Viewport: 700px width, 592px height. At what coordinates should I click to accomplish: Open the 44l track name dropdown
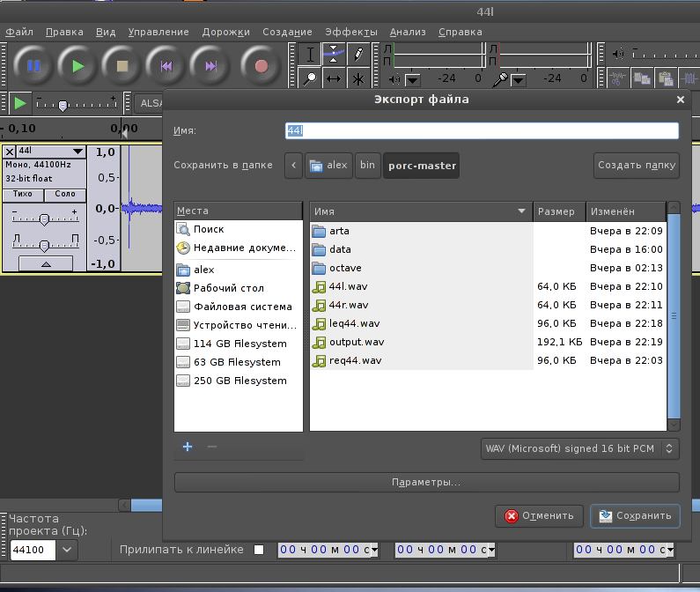51,151
